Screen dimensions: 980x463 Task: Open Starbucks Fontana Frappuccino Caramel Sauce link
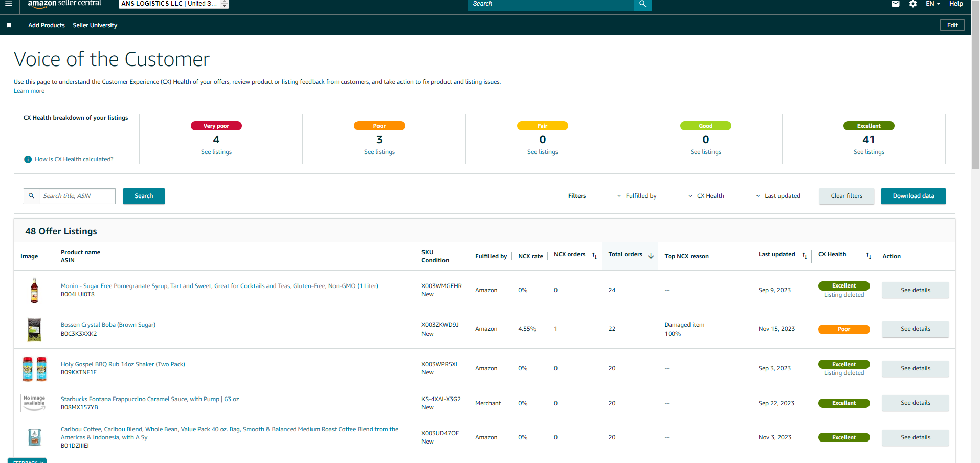[x=150, y=399]
